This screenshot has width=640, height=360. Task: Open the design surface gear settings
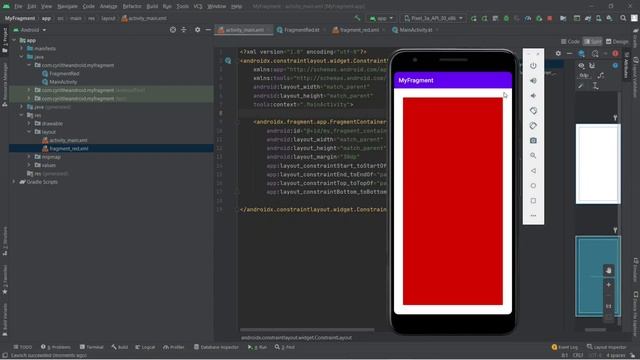(558, 53)
